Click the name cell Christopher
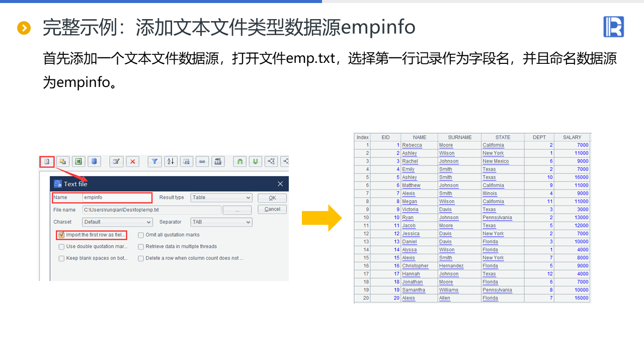The image size is (644, 362). coord(420,266)
